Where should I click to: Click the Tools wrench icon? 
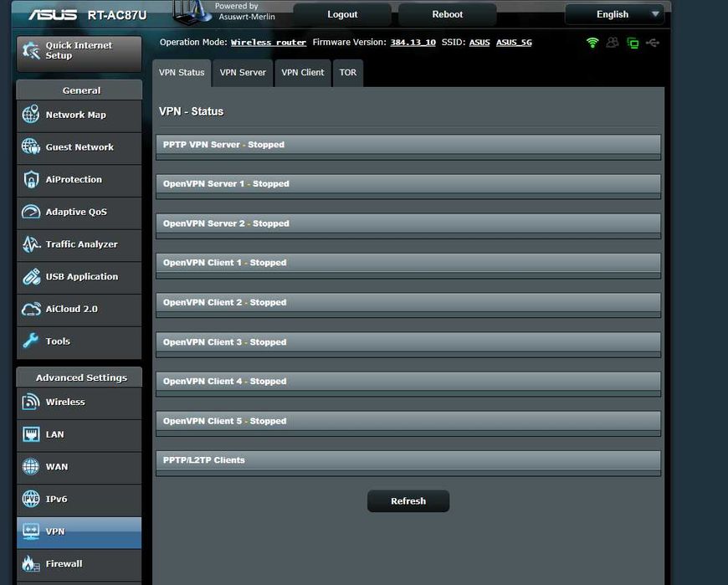coord(31,341)
